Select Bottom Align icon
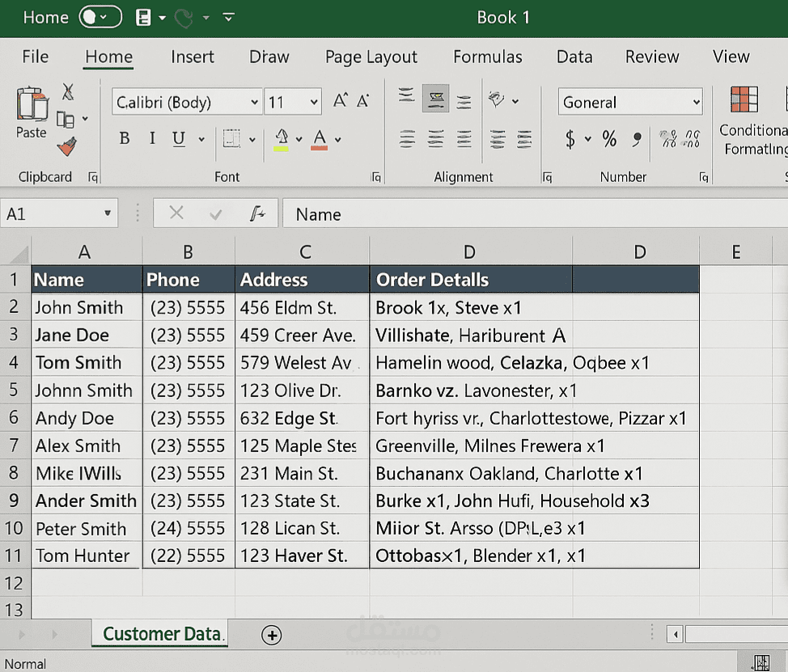 [x=464, y=102]
